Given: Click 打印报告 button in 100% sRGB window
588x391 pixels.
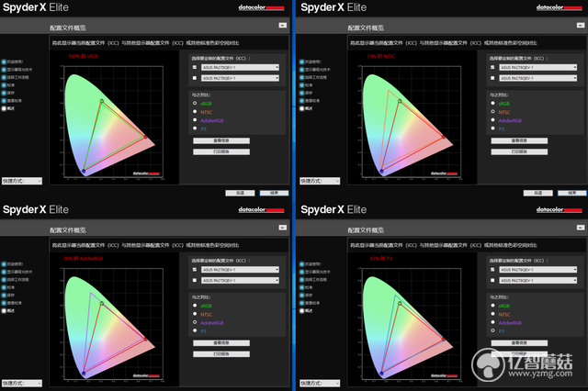Looking at the screenshot, I should pyautogui.click(x=221, y=151).
